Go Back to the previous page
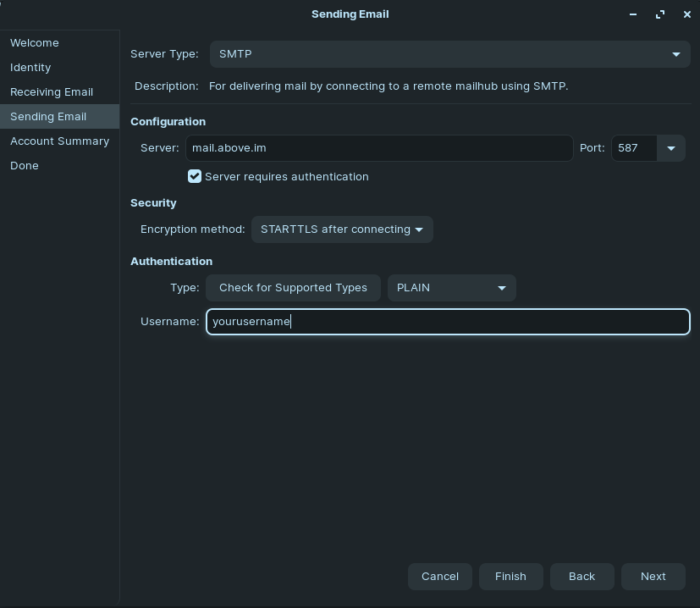Image resolution: width=700 pixels, height=608 pixels. tap(581, 577)
